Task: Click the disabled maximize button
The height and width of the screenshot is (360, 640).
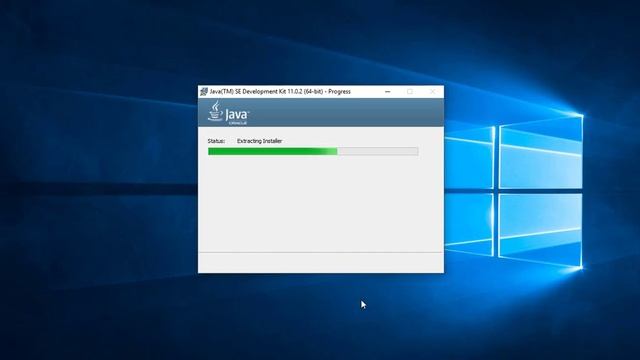Action: click(x=410, y=91)
